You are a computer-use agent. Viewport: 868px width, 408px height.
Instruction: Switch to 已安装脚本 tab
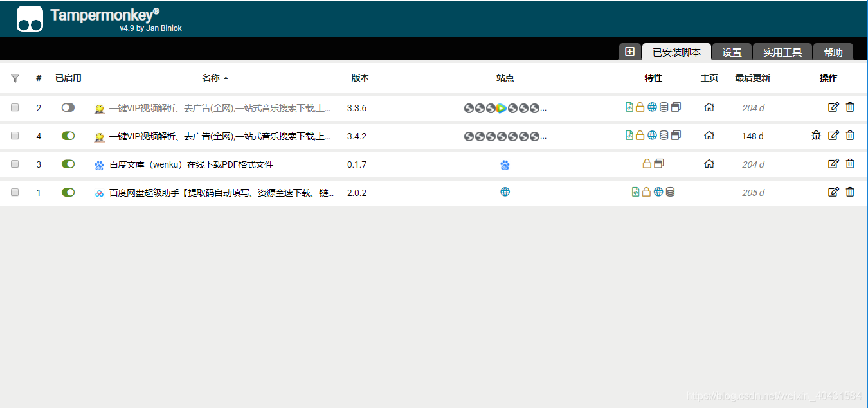[x=676, y=52]
